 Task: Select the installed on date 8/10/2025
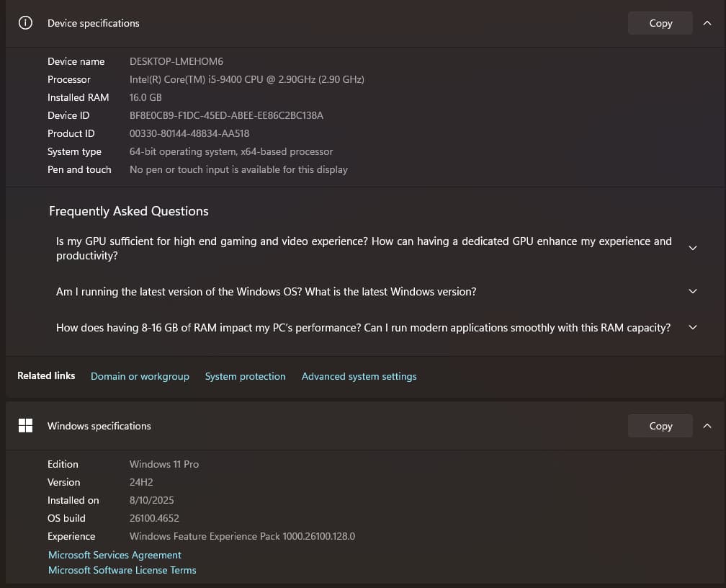152,500
